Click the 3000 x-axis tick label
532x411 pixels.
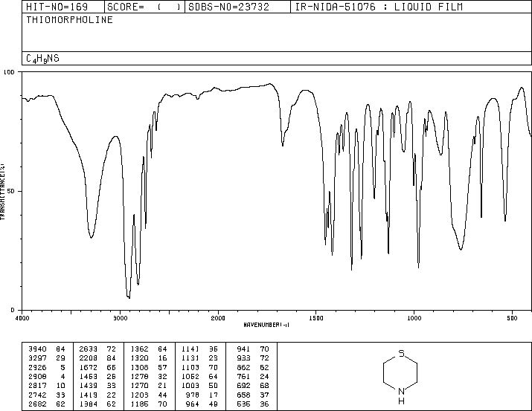[x=121, y=318]
